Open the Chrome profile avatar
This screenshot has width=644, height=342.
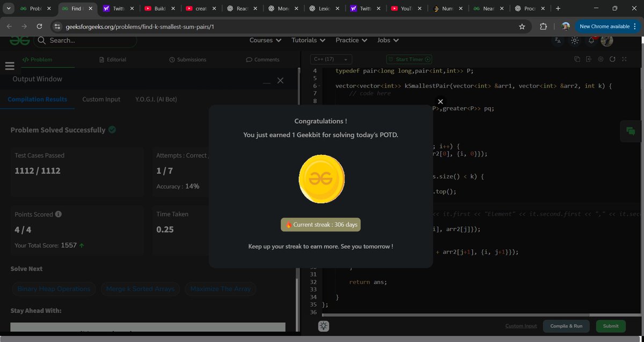(566, 26)
